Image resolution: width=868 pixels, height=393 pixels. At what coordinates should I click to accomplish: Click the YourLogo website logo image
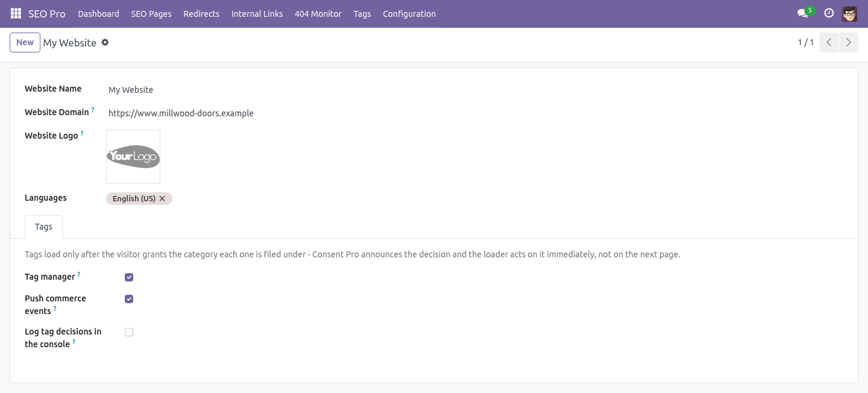[x=133, y=157]
